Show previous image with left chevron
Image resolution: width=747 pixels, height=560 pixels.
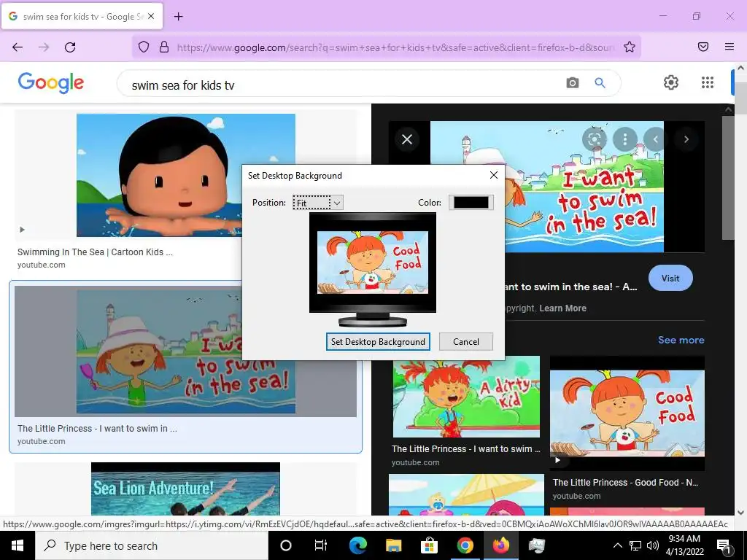(x=656, y=139)
